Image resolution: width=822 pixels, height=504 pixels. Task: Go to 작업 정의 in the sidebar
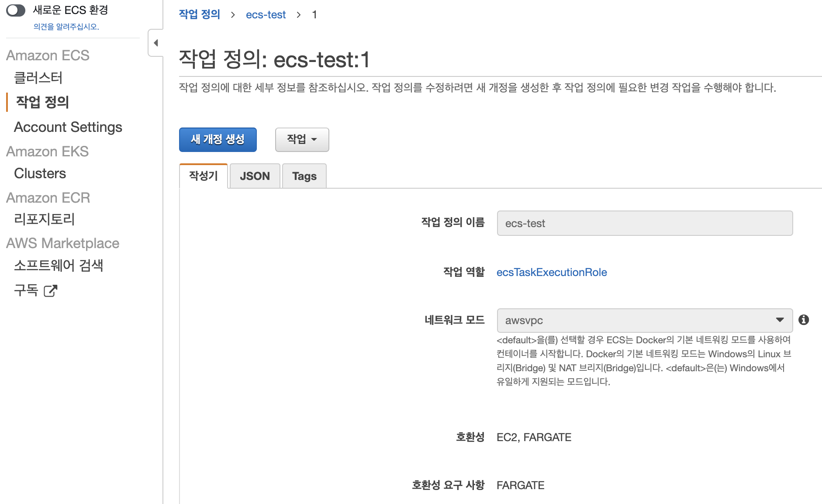tap(42, 102)
